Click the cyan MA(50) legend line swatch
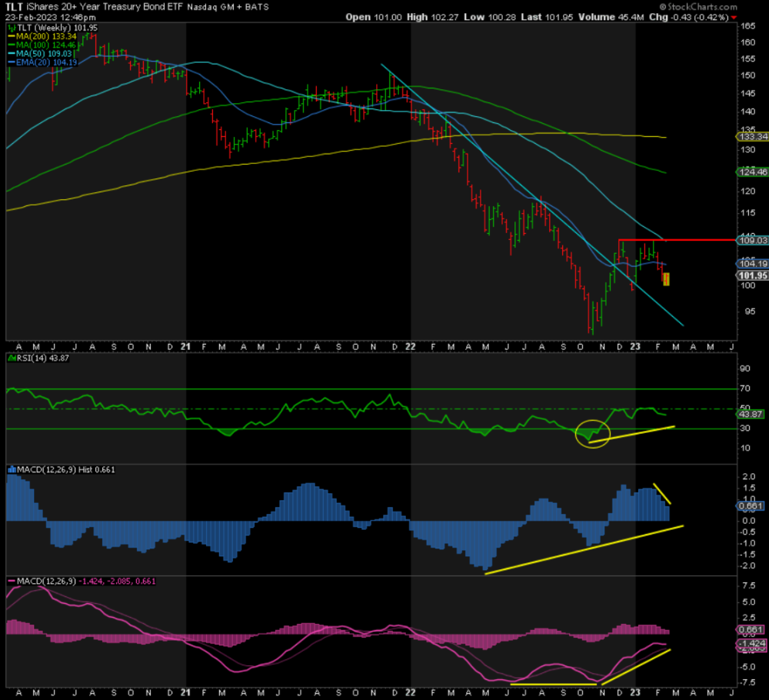The height and width of the screenshot is (700, 769). coord(12,54)
